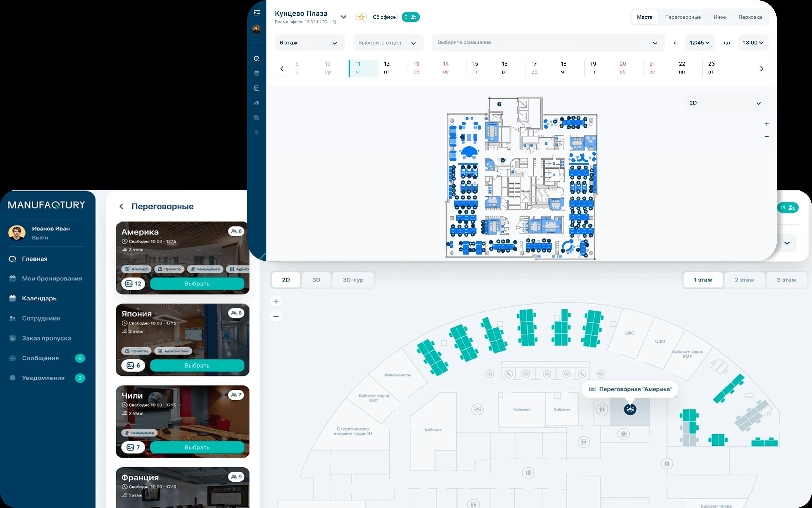Show the 0 people badge next to Об офисе

pos(411,17)
